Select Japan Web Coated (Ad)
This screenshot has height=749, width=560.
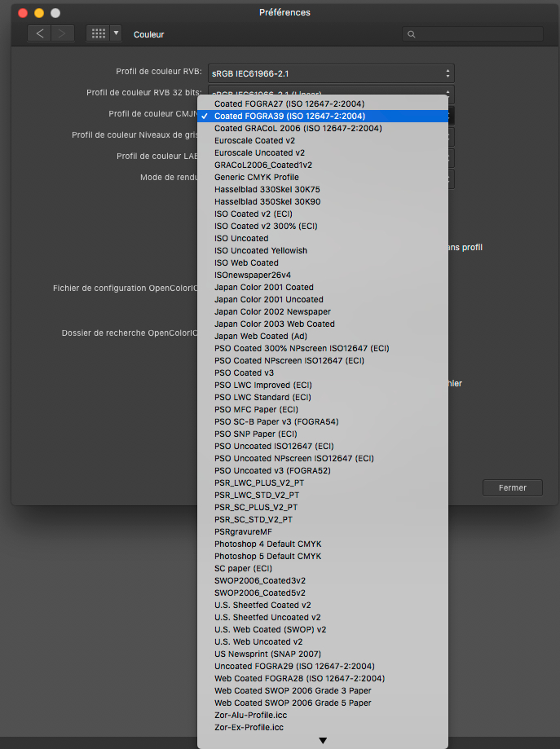(x=323, y=337)
